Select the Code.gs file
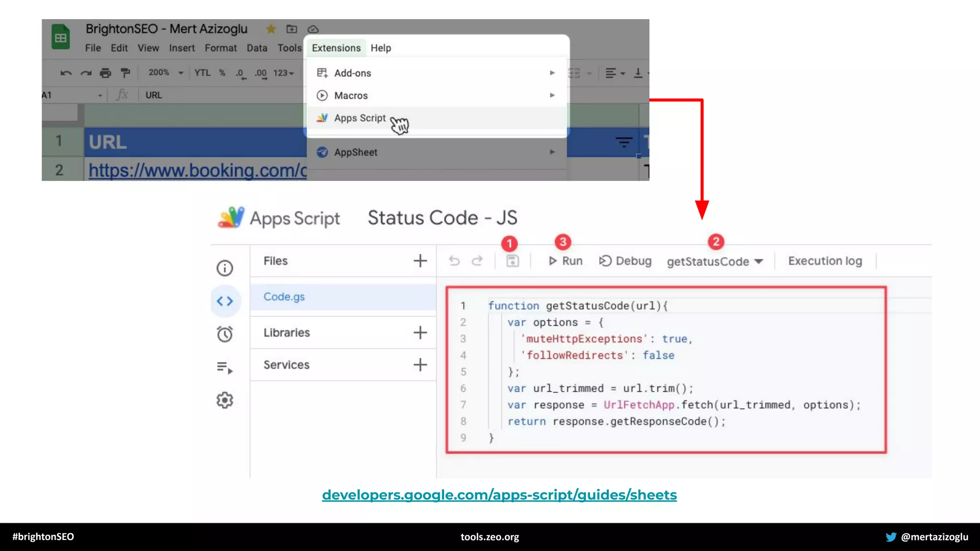The image size is (980, 551). point(343,297)
